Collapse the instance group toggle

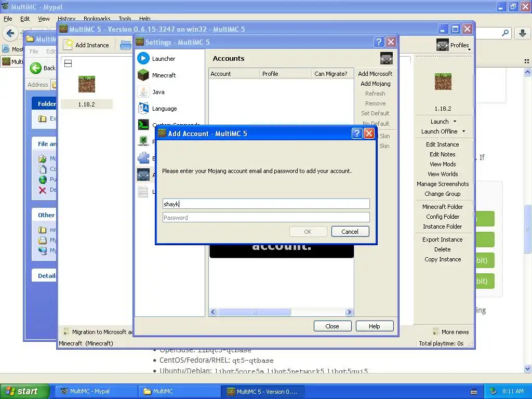tap(68, 63)
